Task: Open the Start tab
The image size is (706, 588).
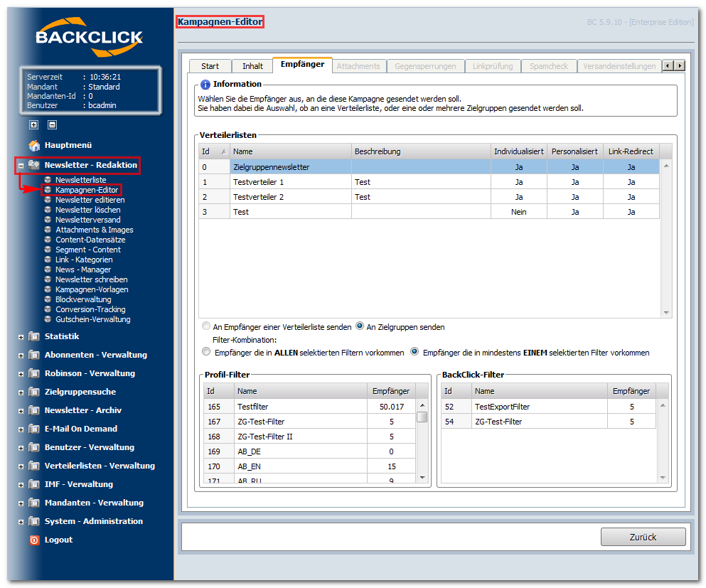Action: pos(210,66)
